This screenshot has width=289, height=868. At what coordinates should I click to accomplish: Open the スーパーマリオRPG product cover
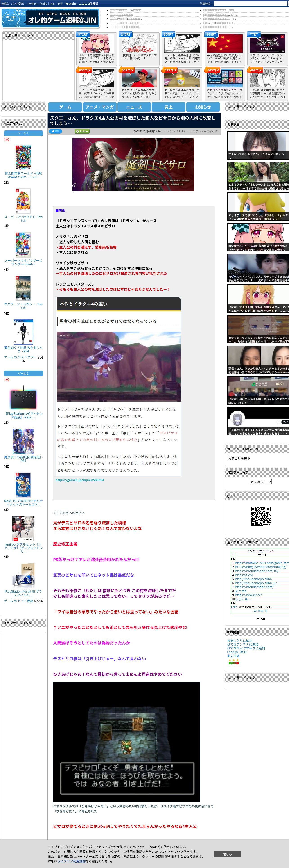23,201
